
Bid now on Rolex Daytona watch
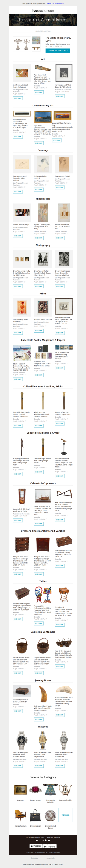[18, 766]
